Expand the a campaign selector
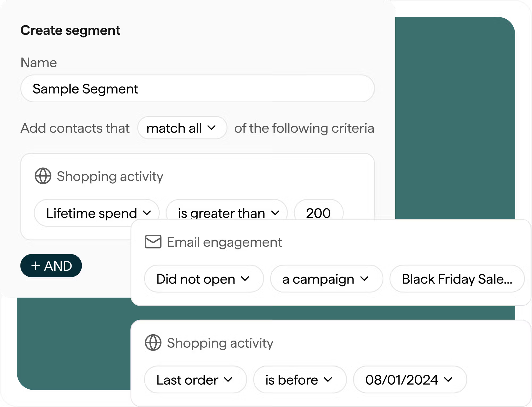Screen dimensions: 532x407 click(327, 279)
